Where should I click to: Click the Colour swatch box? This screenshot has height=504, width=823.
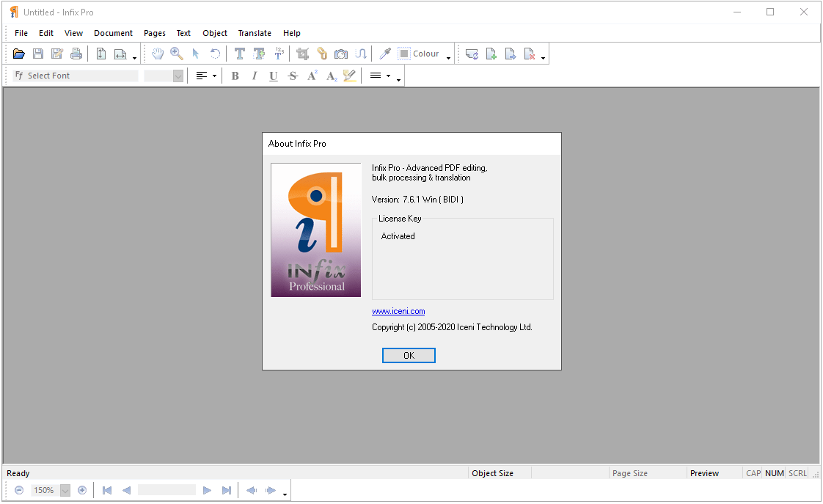tap(404, 54)
